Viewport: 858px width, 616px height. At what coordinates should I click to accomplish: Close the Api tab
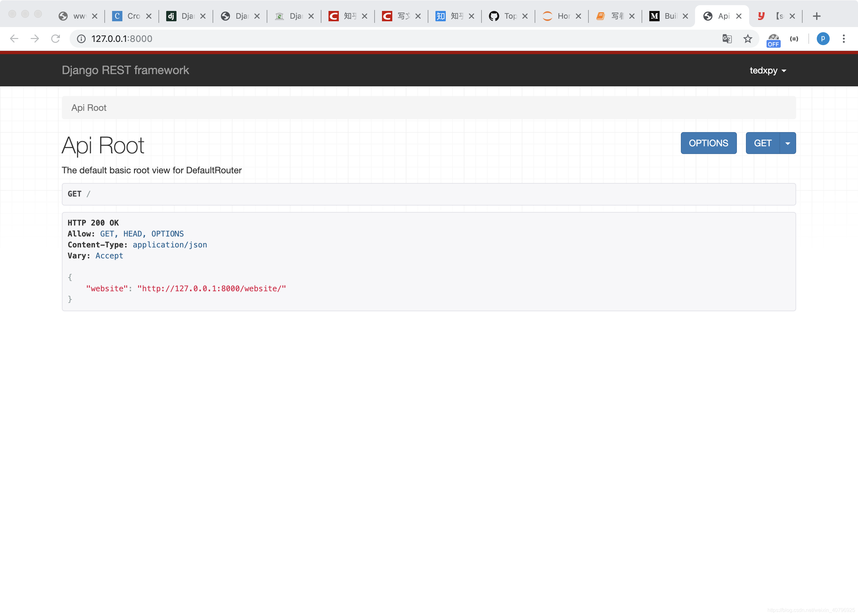coord(739,16)
